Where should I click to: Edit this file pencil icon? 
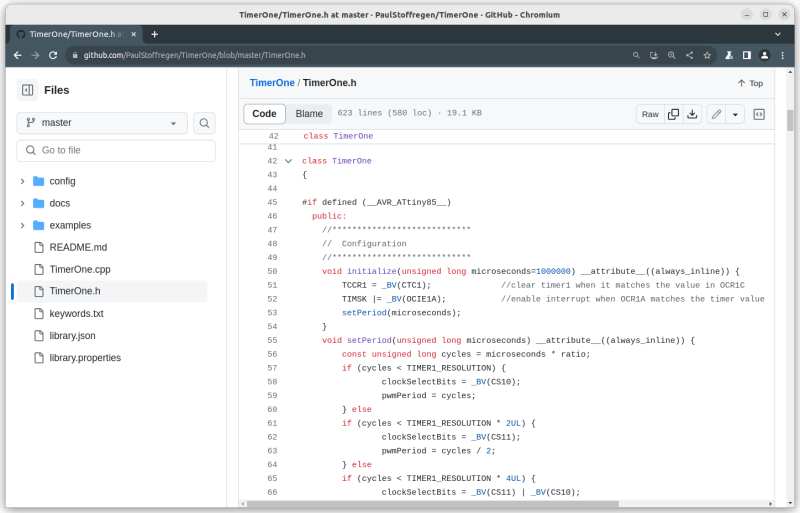[716, 114]
